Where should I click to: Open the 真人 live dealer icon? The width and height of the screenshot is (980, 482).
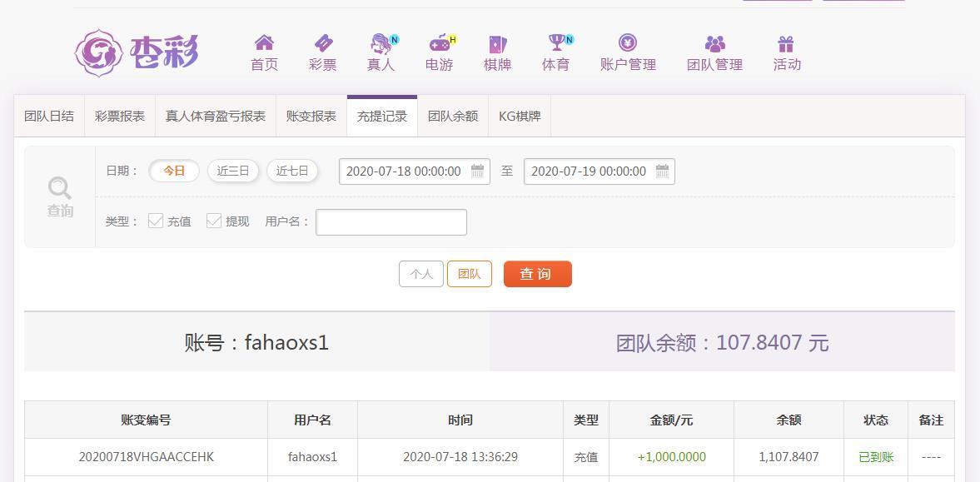[381, 43]
